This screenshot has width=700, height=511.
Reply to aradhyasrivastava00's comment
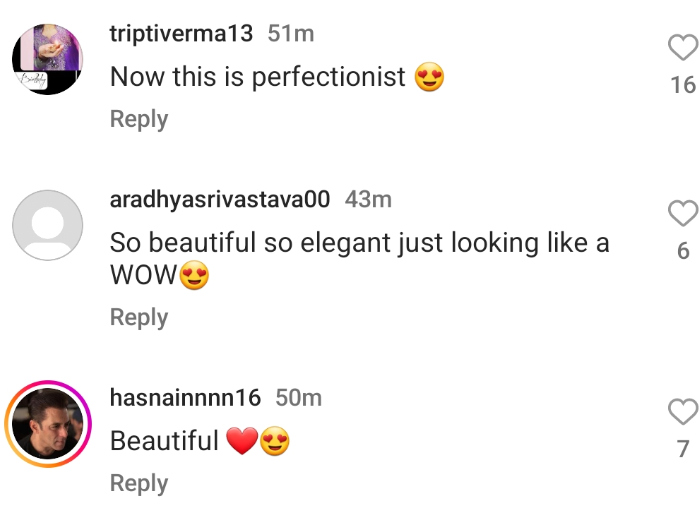(x=138, y=317)
